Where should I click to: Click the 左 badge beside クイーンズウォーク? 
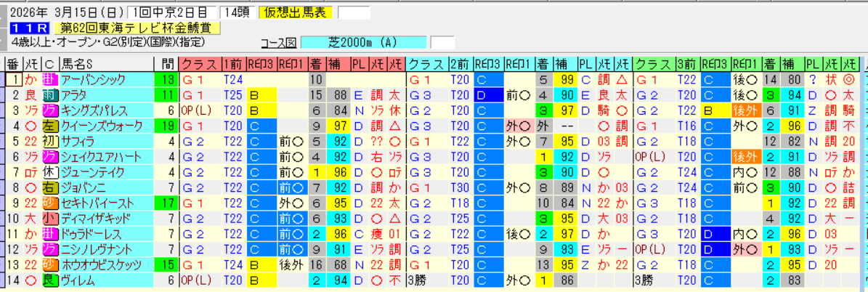(x=49, y=126)
